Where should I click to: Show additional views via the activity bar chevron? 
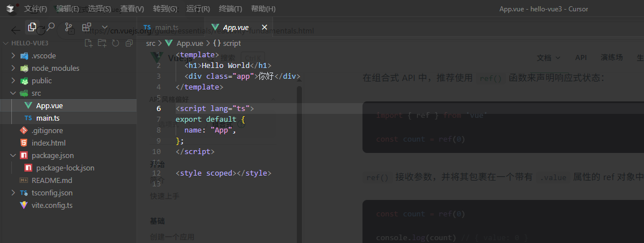pos(104,27)
